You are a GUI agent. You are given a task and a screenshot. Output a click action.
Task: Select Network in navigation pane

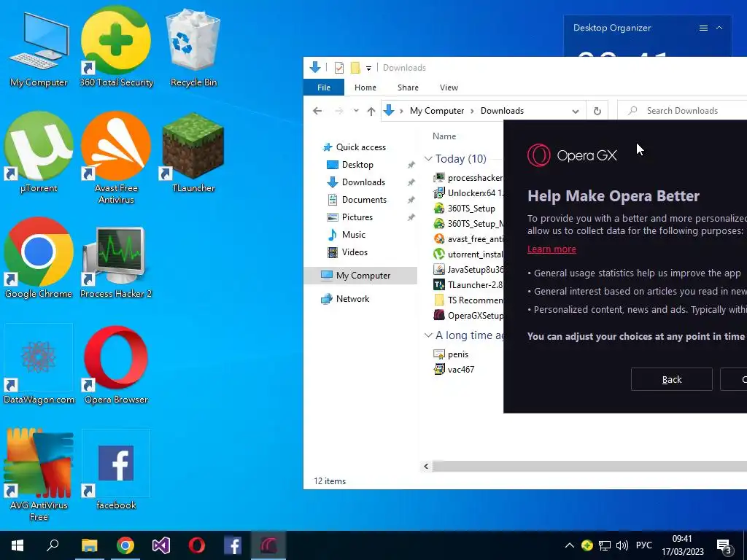[x=346, y=299]
